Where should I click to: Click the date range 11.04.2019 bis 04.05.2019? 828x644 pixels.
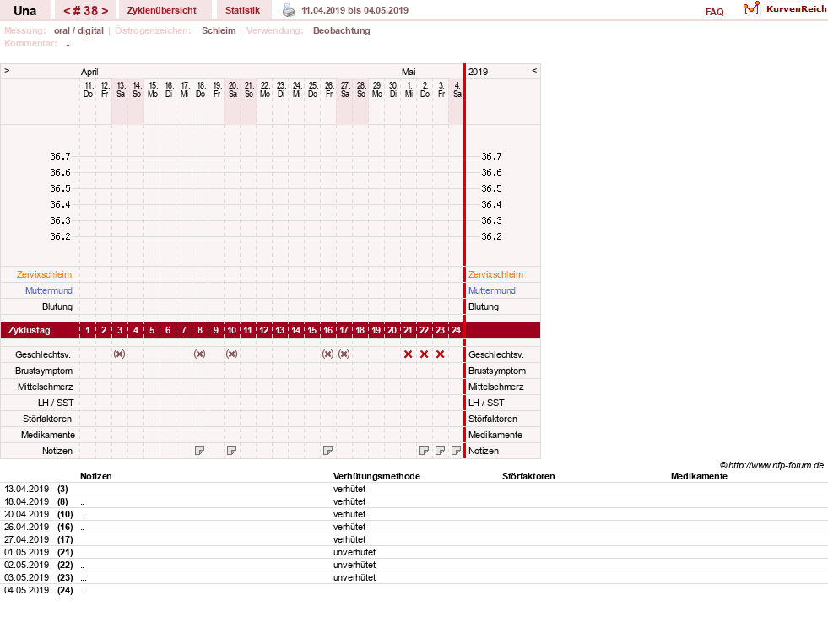click(x=354, y=10)
